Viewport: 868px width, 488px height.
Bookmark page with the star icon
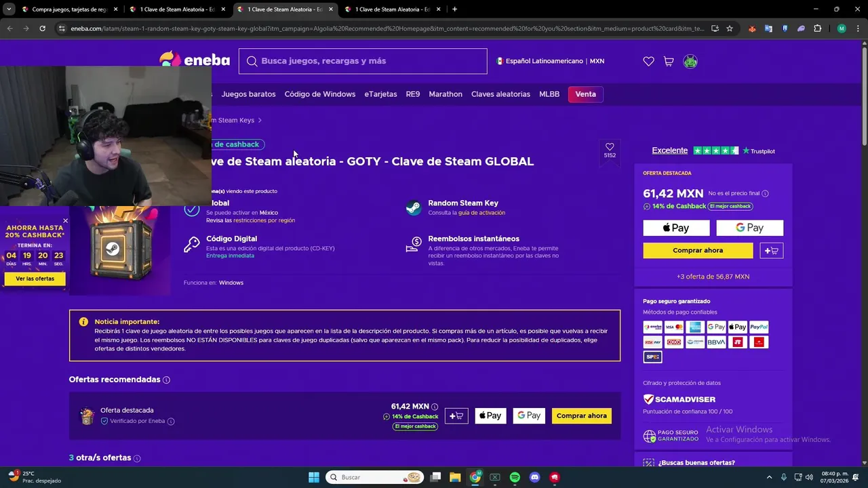(x=730, y=28)
